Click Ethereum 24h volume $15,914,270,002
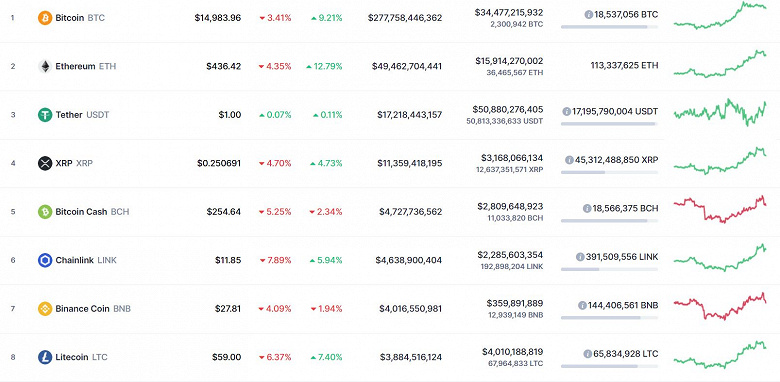The image size is (780, 382). coord(509,61)
